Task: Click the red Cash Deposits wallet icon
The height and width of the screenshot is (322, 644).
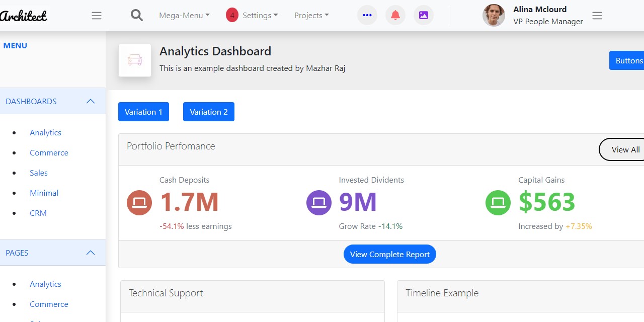Action: (x=139, y=202)
